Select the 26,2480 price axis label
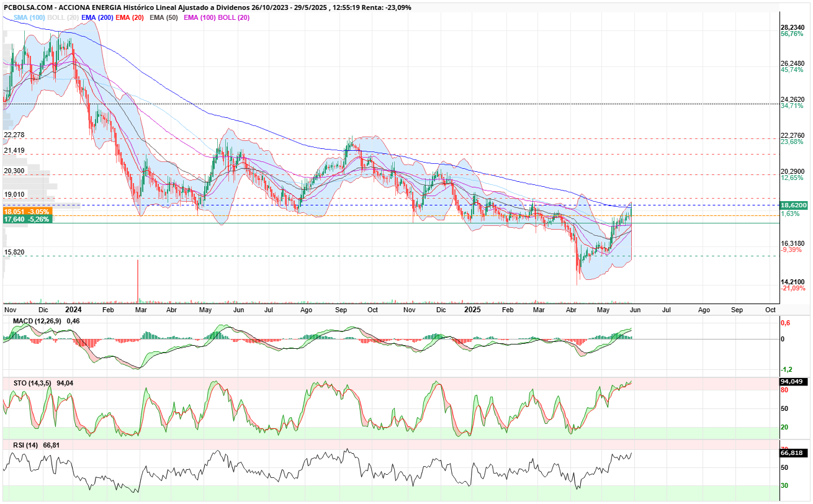This screenshot has height=504, width=813. pyautogui.click(x=793, y=63)
